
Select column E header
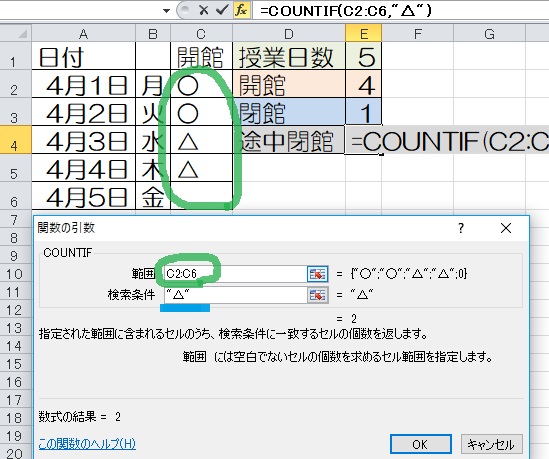(363, 33)
